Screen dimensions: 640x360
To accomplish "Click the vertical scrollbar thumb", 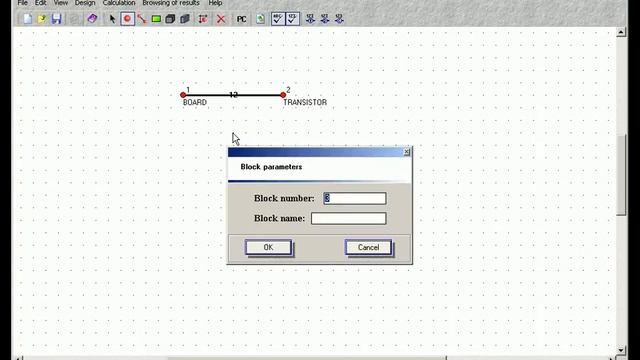I will (x=621, y=175).
